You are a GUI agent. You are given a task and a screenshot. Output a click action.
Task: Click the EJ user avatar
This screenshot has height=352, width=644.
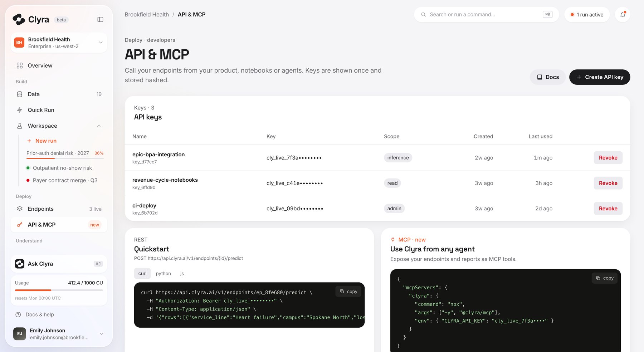[x=20, y=334]
